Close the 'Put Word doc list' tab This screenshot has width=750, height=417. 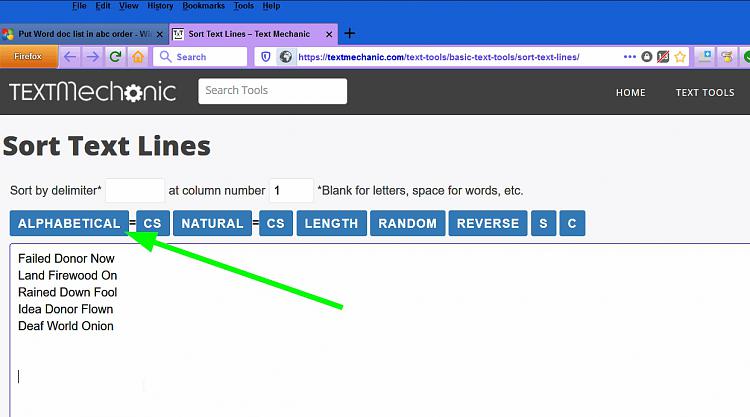160,34
